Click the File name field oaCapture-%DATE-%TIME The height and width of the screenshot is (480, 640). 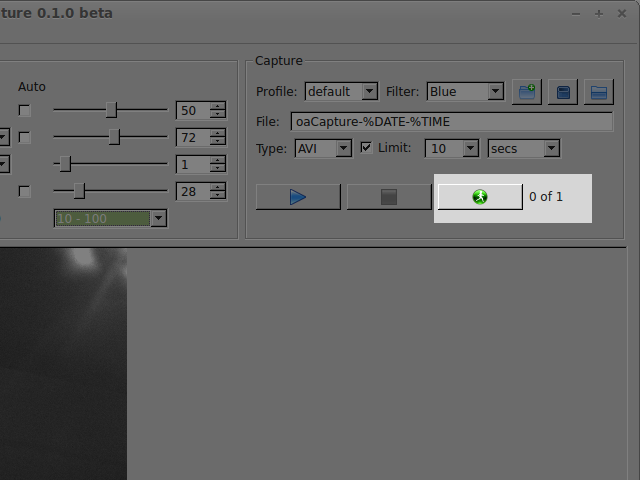tap(452, 122)
